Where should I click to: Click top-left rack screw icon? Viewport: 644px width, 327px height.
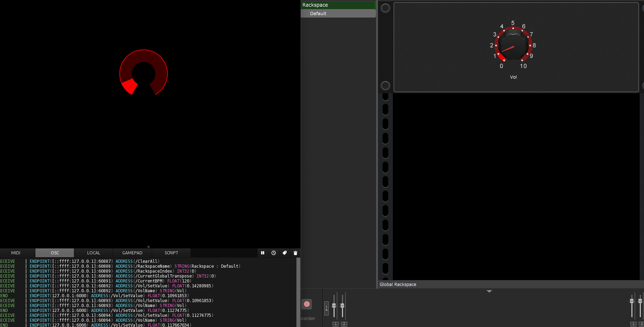tap(385, 8)
